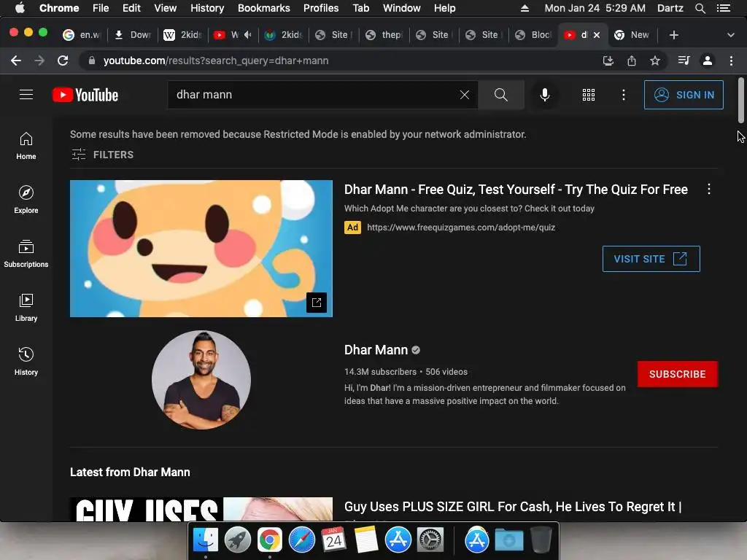Image resolution: width=747 pixels, height=560 pixels.
Task: Subscribe to Dhar Mann
Action: pos(678,374)
